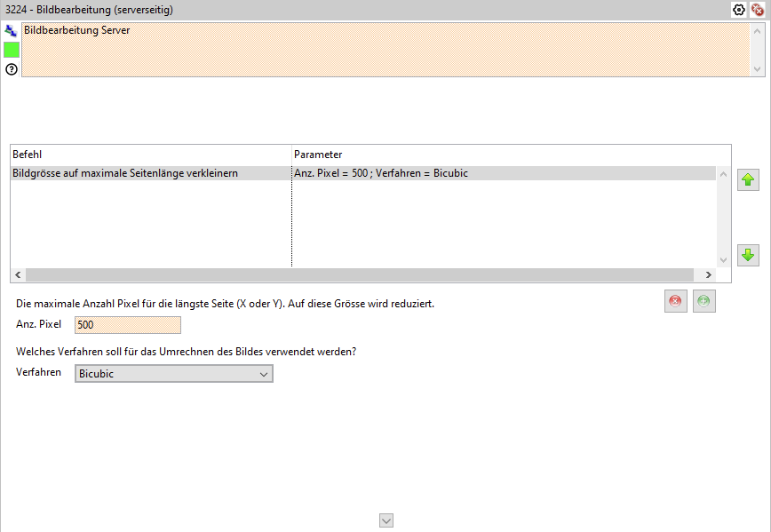
Task: Move command down with green down arrow
Action: click(x=748, y=255)
